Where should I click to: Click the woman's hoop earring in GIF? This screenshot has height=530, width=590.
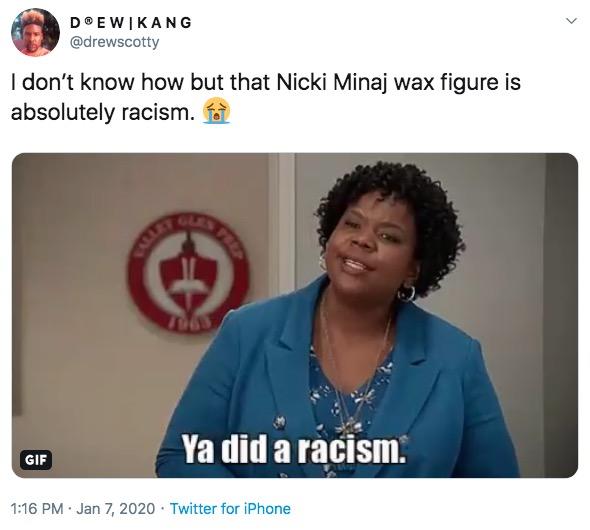tap(406, 293)
